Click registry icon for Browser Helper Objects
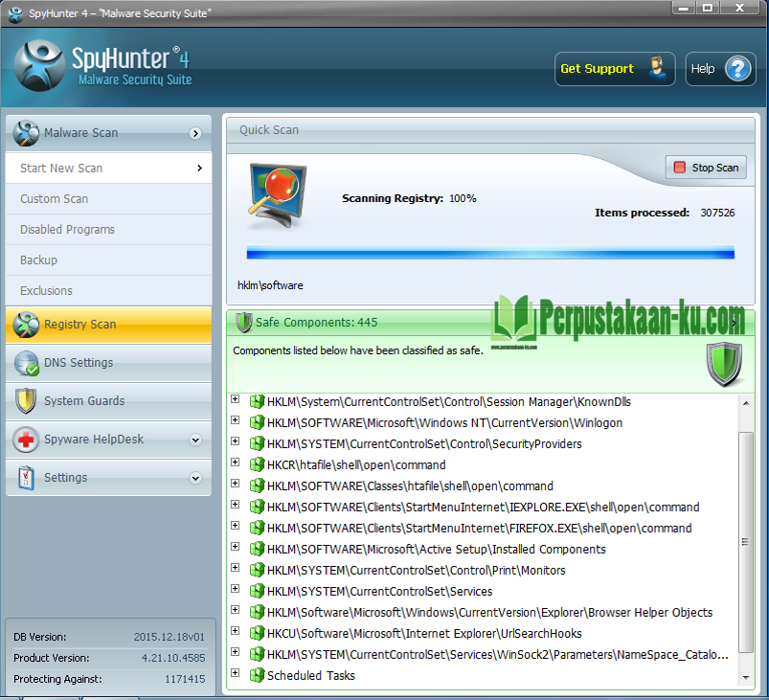Viewport: 769px width, 700px height. pyautogui.click(x=257, y=613)
